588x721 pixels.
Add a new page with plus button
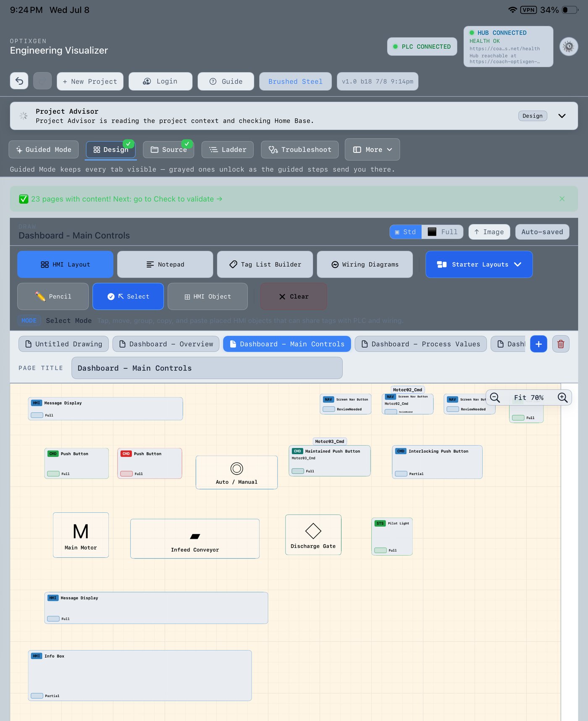[x=538, y=344]
